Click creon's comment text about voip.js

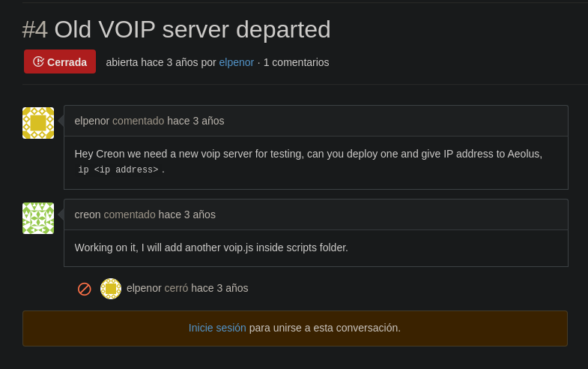(211, 247)
